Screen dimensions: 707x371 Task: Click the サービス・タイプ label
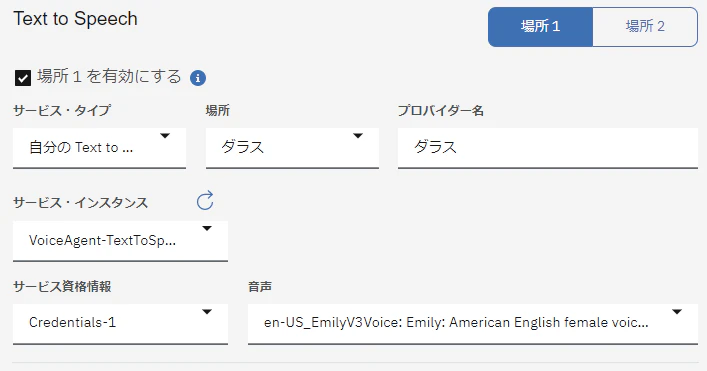[62, 110]
